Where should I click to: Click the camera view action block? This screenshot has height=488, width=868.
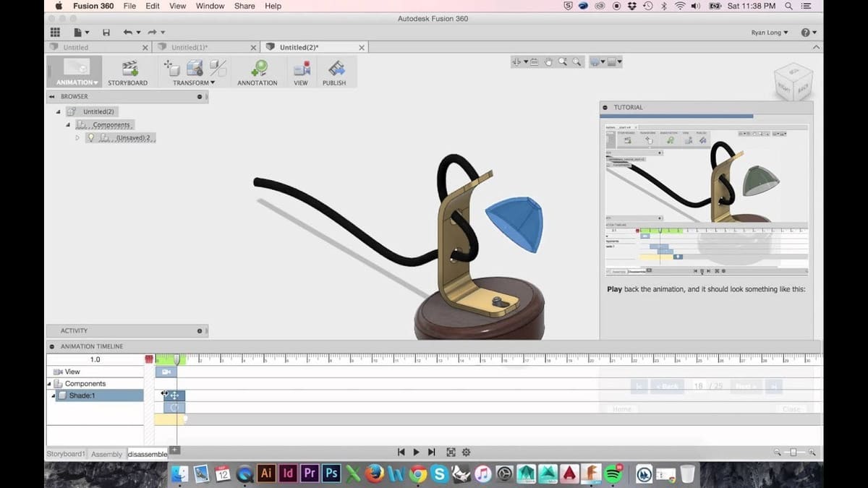166,372
